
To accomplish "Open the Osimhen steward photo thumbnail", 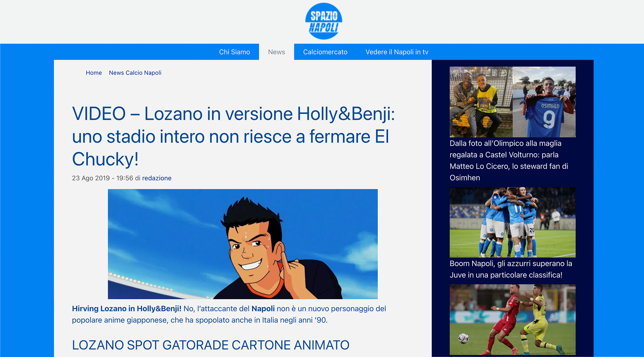I will [x=513, y=102].
